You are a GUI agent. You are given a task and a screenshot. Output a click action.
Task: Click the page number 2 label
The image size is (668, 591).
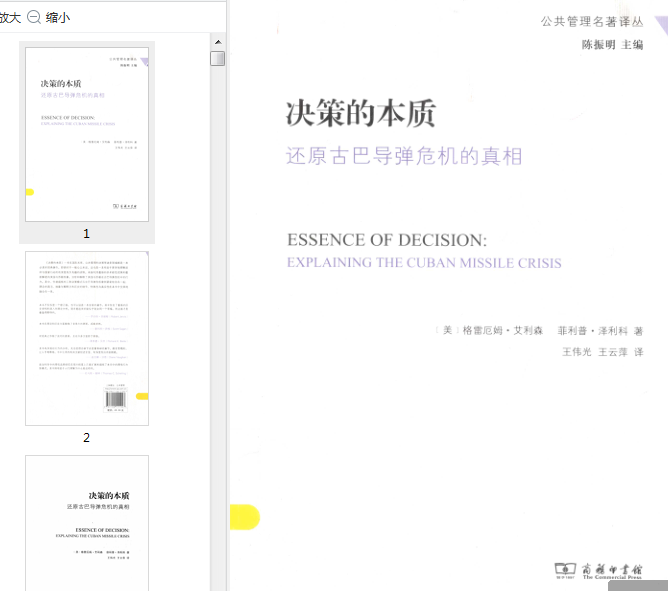coord(86,438)
